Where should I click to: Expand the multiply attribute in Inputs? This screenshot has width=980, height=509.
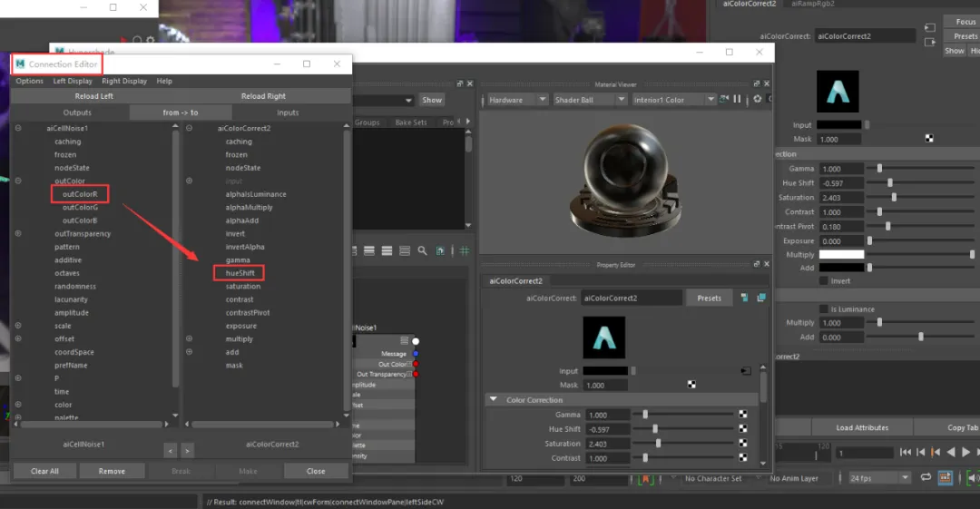189,339
